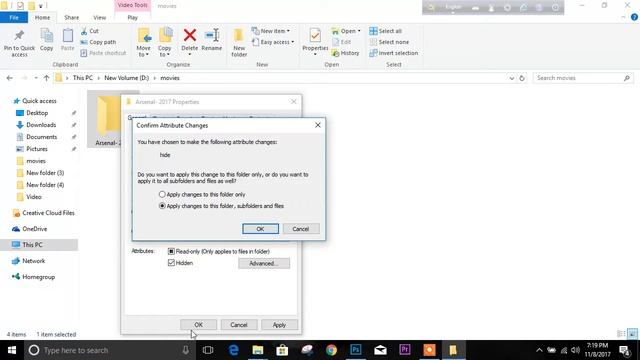Open the Windows Start menu

(x=12, y=350)
